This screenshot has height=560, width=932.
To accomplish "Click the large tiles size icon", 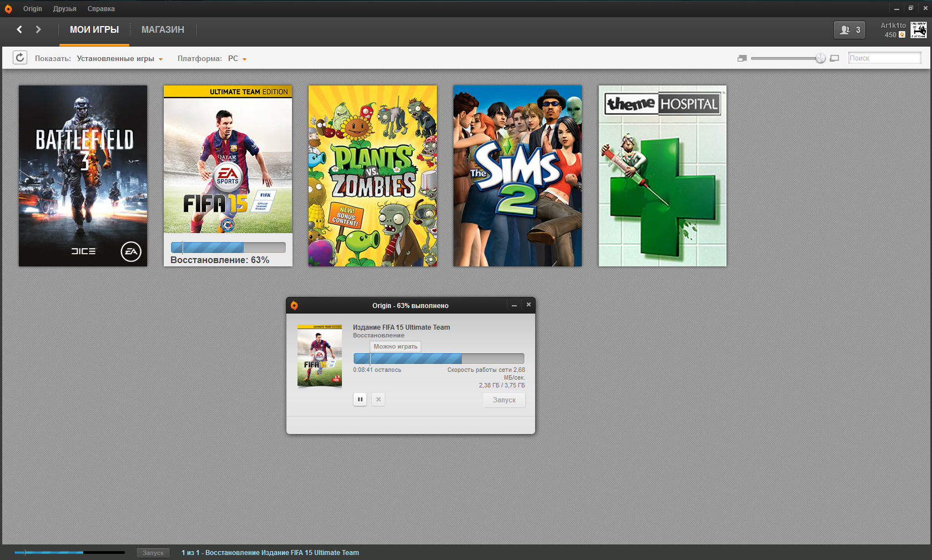I will 834,58.
